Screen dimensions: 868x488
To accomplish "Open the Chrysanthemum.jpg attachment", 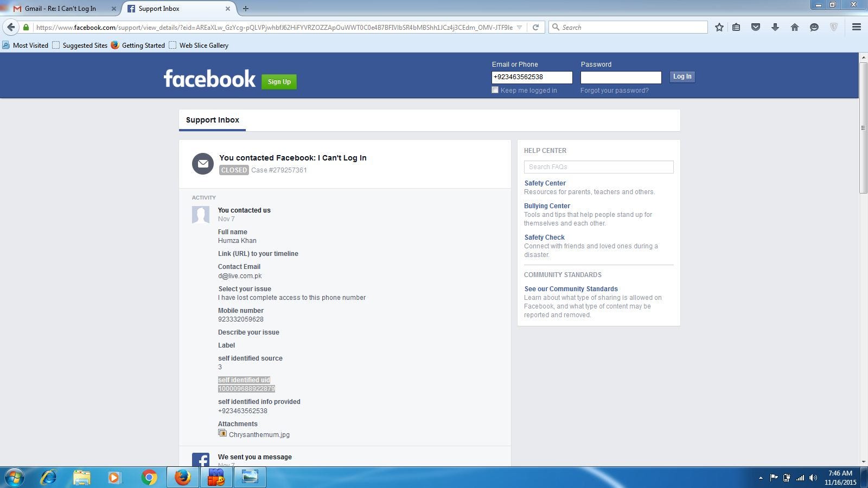I will [259, 435].
